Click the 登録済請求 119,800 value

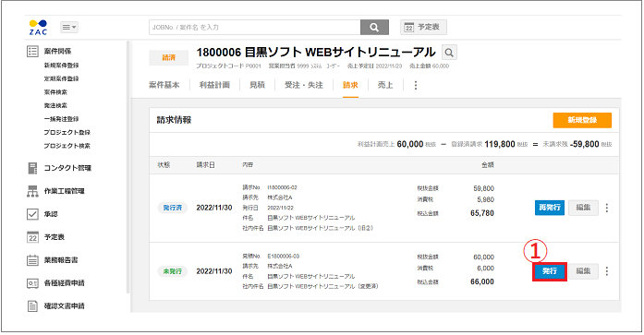pyautogui.click(x=500, y=144)
